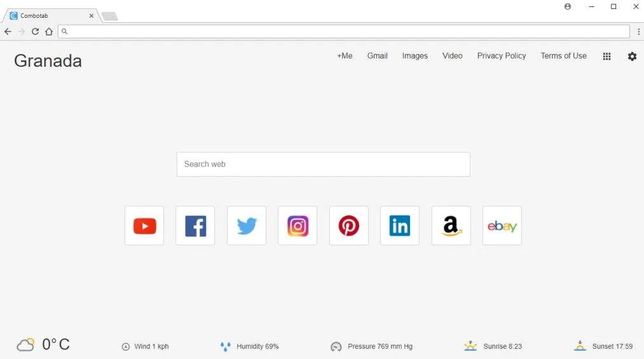This screenshot has width=644, height=359.
Task: Click the Combotab tab favicon
Action: pos(13,16)
